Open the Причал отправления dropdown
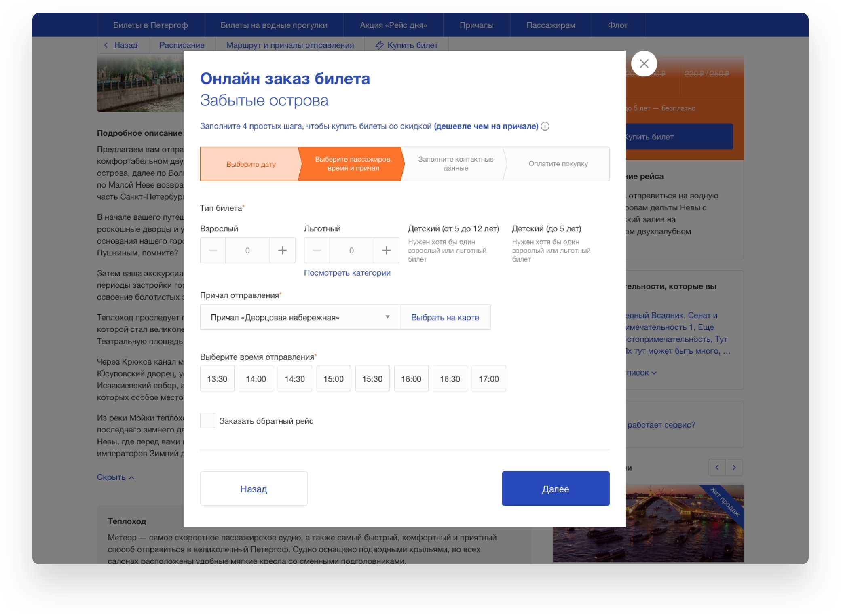 300,317
